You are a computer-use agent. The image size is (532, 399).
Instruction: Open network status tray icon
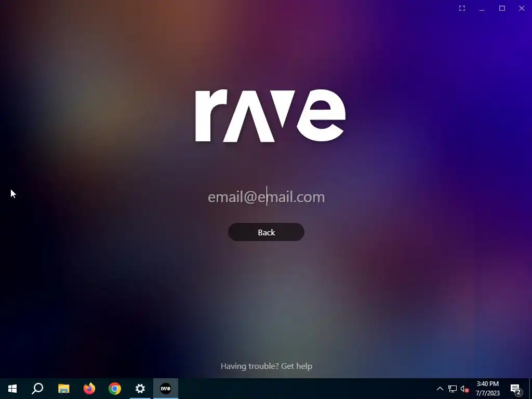click(453, 389)
